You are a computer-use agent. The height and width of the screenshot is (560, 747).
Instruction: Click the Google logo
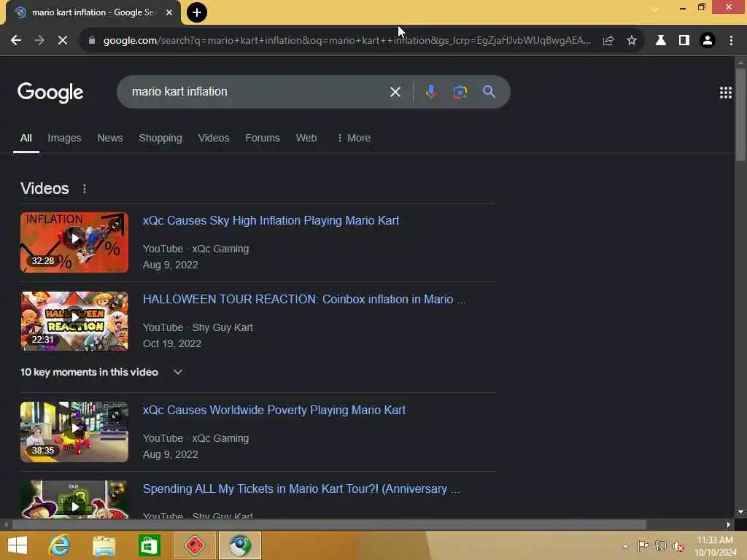50,92
